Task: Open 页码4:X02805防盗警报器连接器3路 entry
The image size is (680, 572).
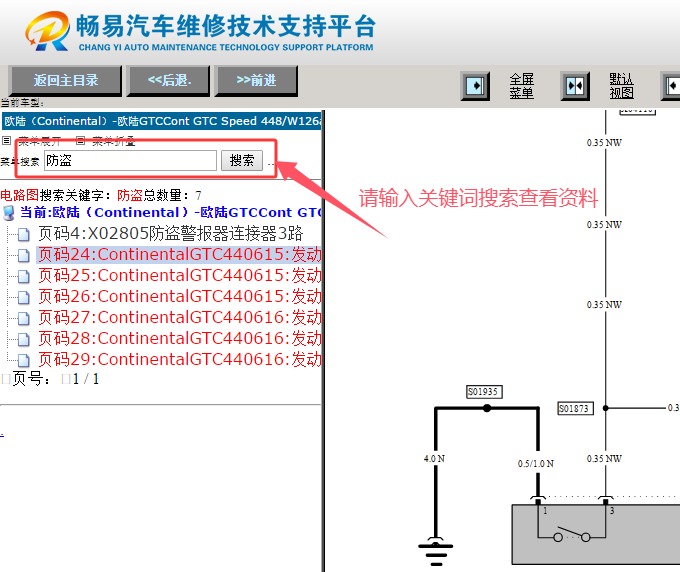Action: (170, 233)
